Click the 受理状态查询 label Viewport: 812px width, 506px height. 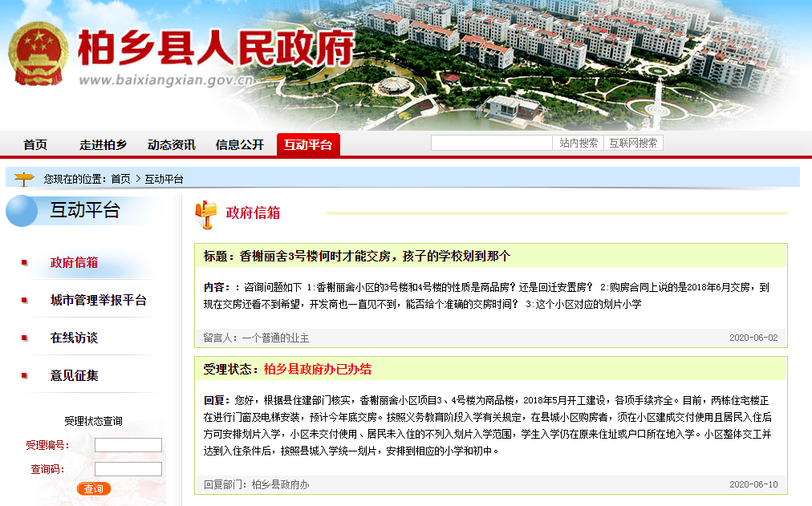pyautogui.click(x=93, y=421)
